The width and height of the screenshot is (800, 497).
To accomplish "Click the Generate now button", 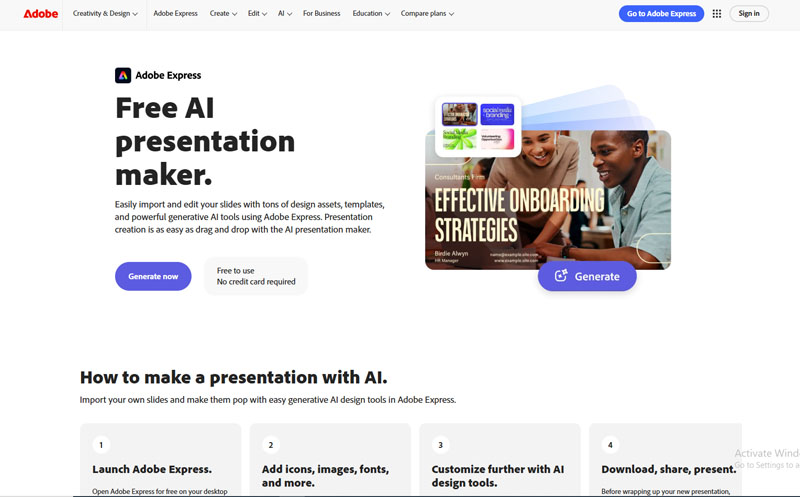I will coord(153,277).
